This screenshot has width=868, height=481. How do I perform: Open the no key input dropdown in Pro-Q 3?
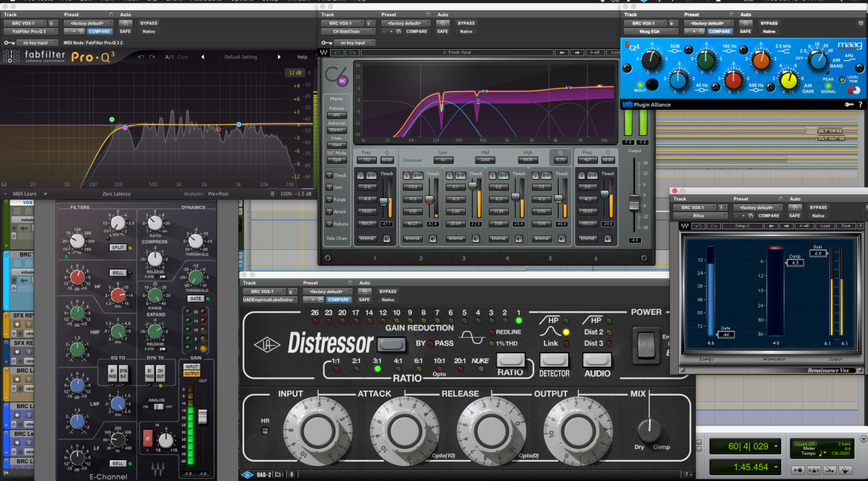(x=38, y=42)
